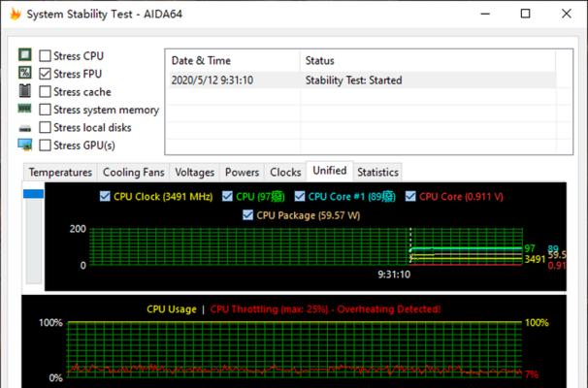Click the Status column header
The image size is (588, 388).
click(428, 61)
